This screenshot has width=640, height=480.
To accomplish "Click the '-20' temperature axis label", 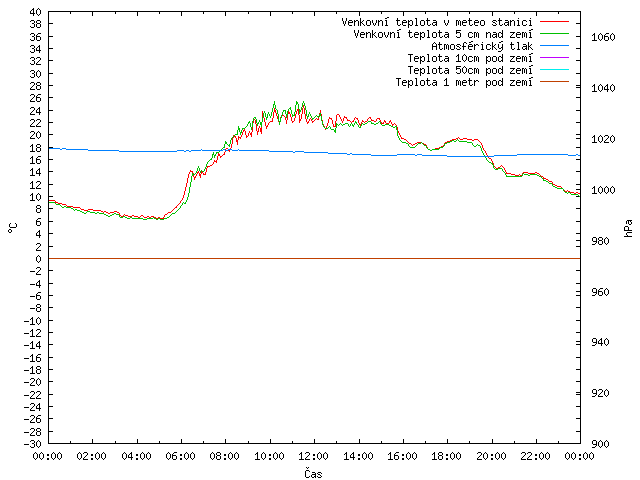I will point(33,382).
